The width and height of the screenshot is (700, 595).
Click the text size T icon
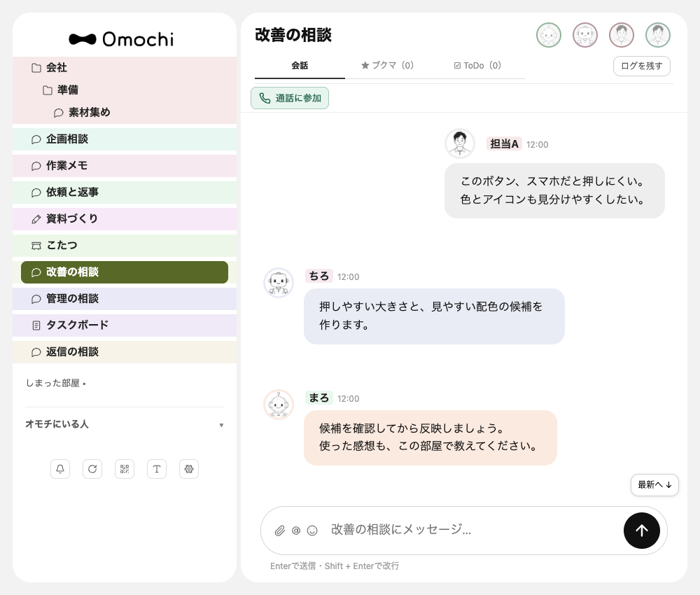pyautogui.click(x=157, y=469)
